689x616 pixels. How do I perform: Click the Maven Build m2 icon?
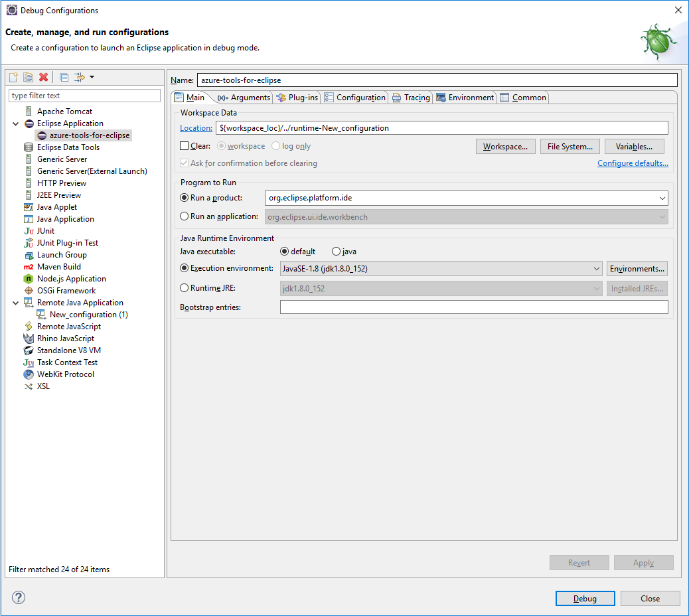tap(29, 267)
